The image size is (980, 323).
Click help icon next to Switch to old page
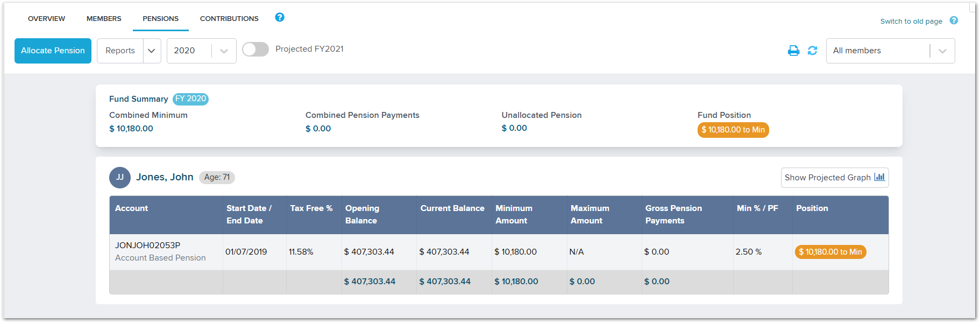[954, 20]
